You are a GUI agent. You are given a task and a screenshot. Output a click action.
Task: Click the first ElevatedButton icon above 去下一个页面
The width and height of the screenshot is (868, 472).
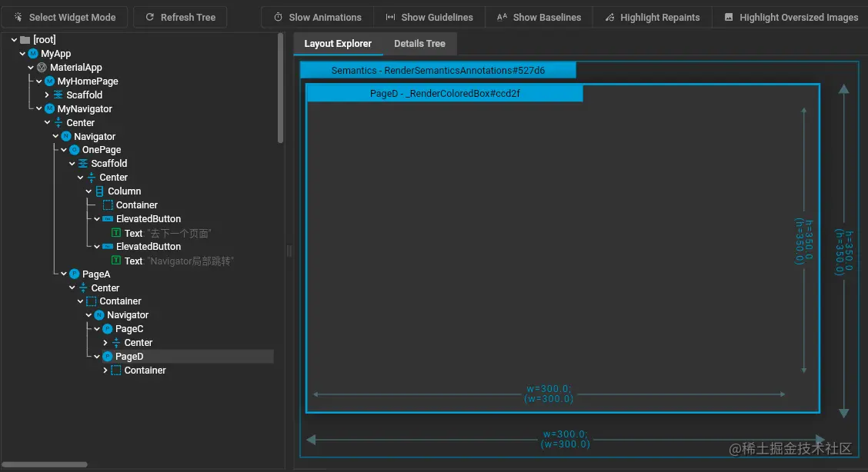[108, 219]
